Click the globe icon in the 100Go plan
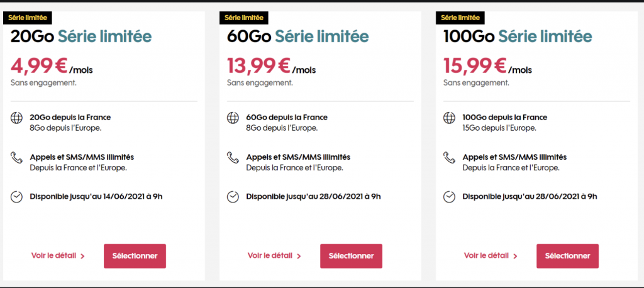The width and height of the screenshot is (644, 288). 449,118
